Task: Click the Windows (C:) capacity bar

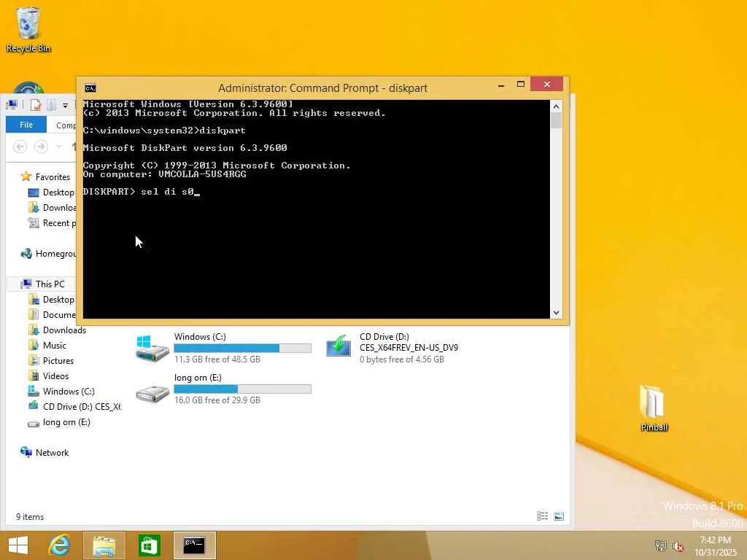Action: (242, 348)
